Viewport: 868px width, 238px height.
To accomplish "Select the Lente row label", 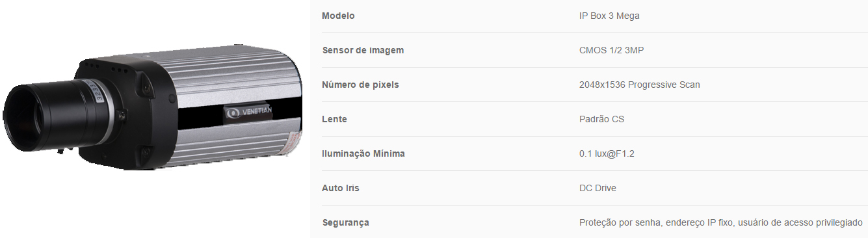I will tap(334, 119).
